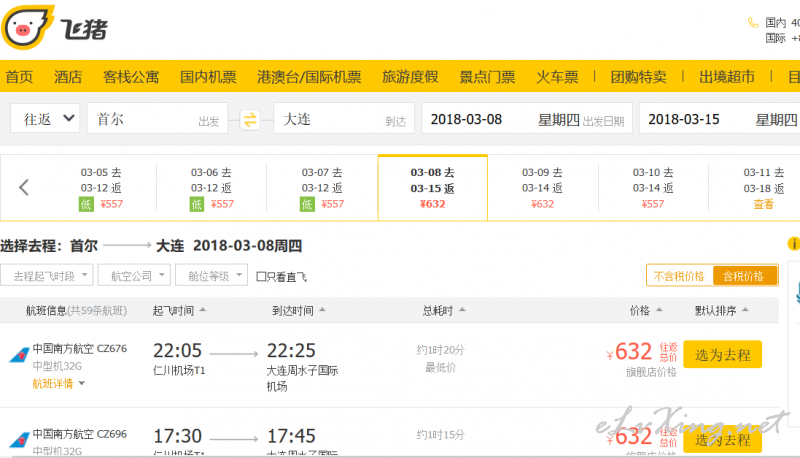Open the 国内机票 nav item

tap(208, 77)
